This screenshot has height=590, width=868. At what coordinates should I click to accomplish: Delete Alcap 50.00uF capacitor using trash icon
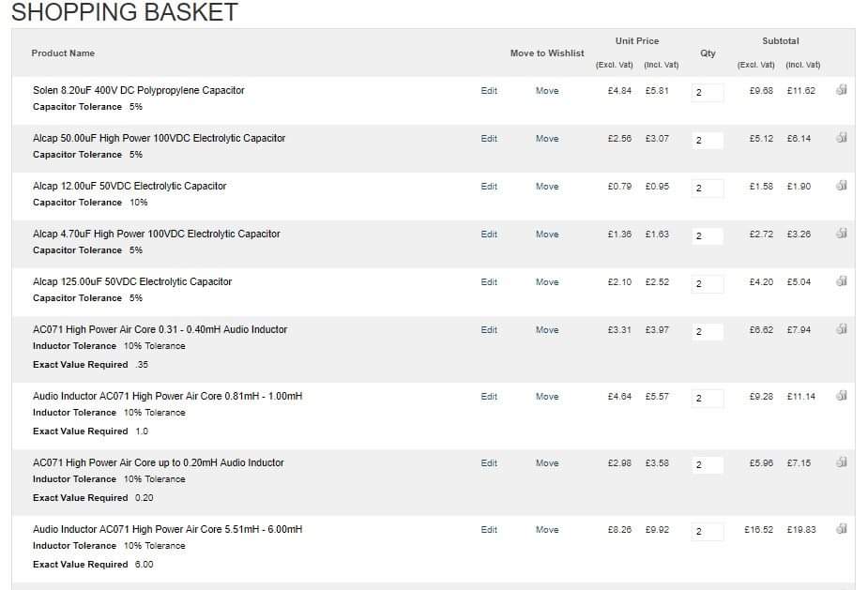point(842,137)
